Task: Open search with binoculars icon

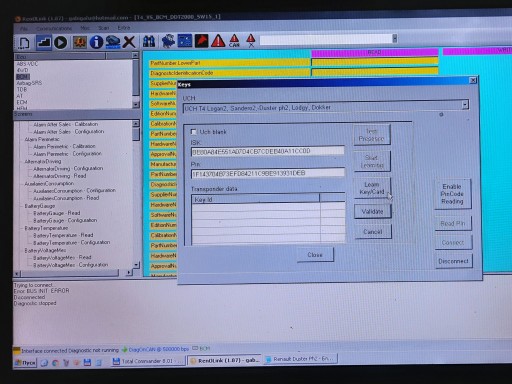Action: [149, 41]
